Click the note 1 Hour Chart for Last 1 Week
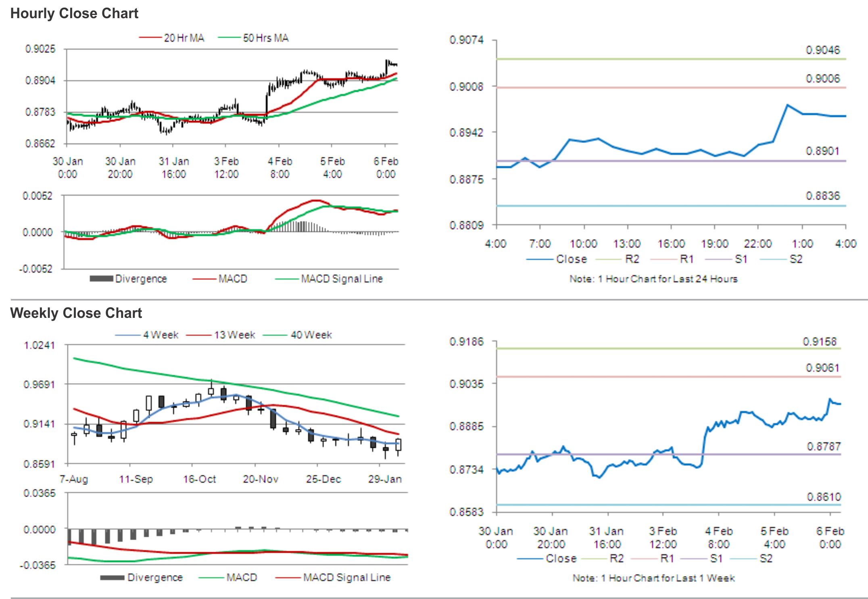 (653, 578)
